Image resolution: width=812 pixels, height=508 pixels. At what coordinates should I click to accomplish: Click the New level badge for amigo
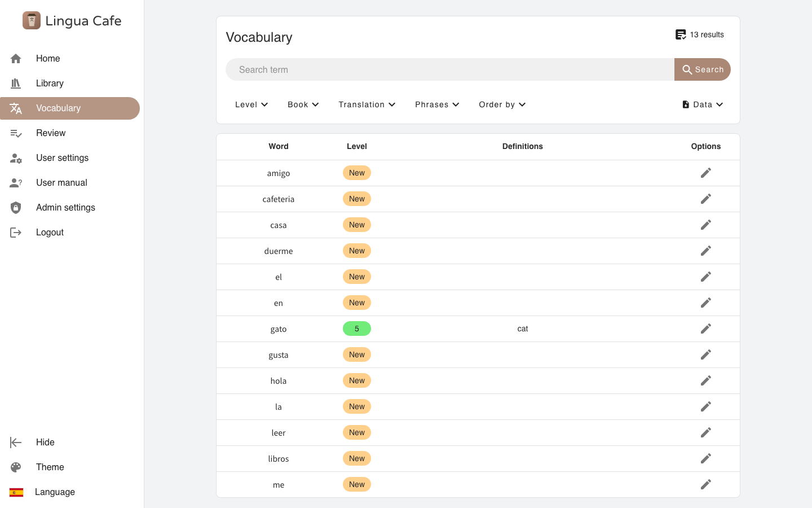click(357, 173)
